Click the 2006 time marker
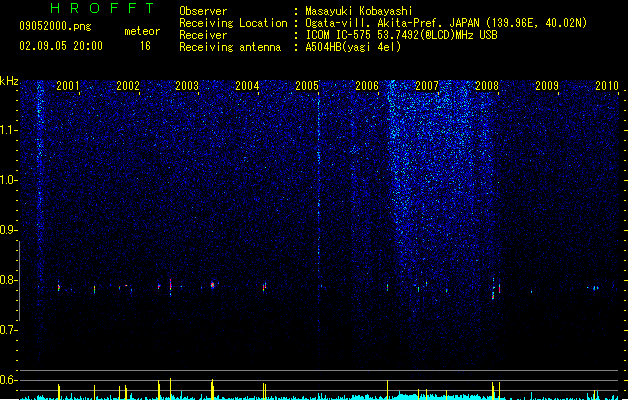 [367, 86]
